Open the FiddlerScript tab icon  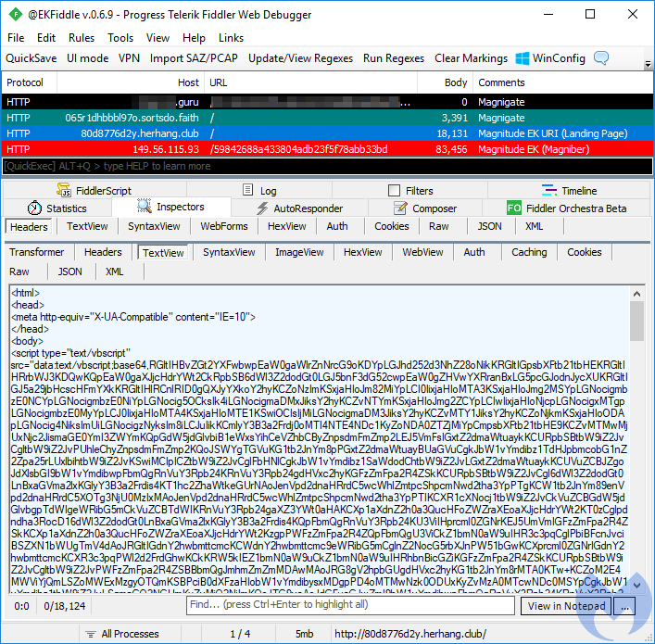coord(64,190)
